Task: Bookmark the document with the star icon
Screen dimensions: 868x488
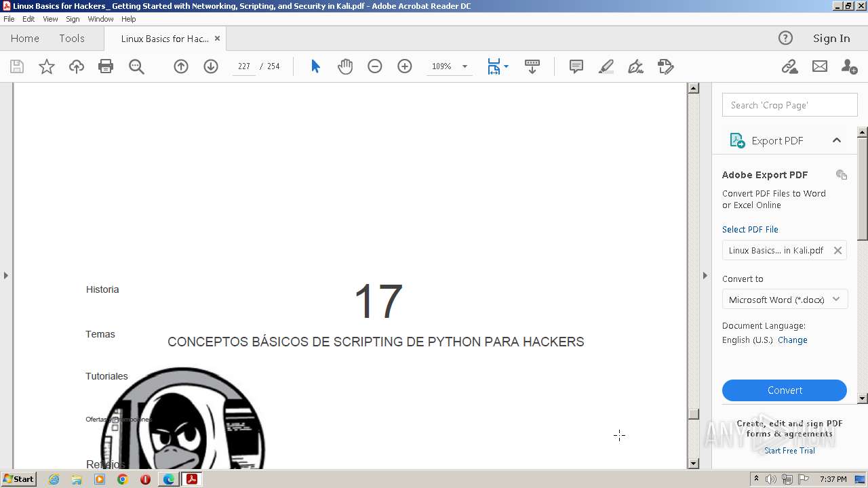Action: tap(47, 66)
